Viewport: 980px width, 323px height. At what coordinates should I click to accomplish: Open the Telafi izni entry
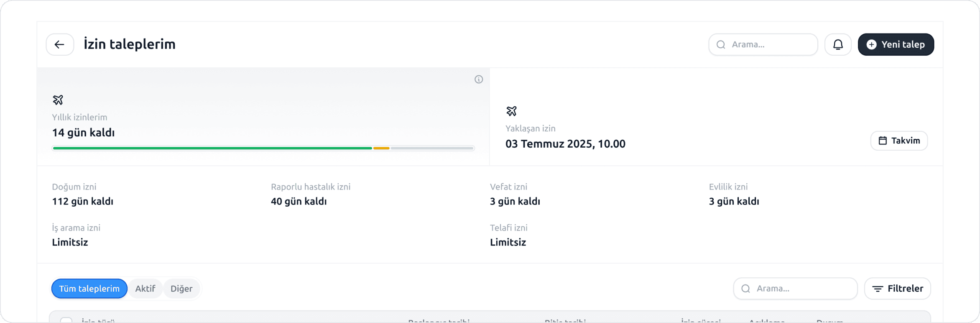click(x=508, y=236)
